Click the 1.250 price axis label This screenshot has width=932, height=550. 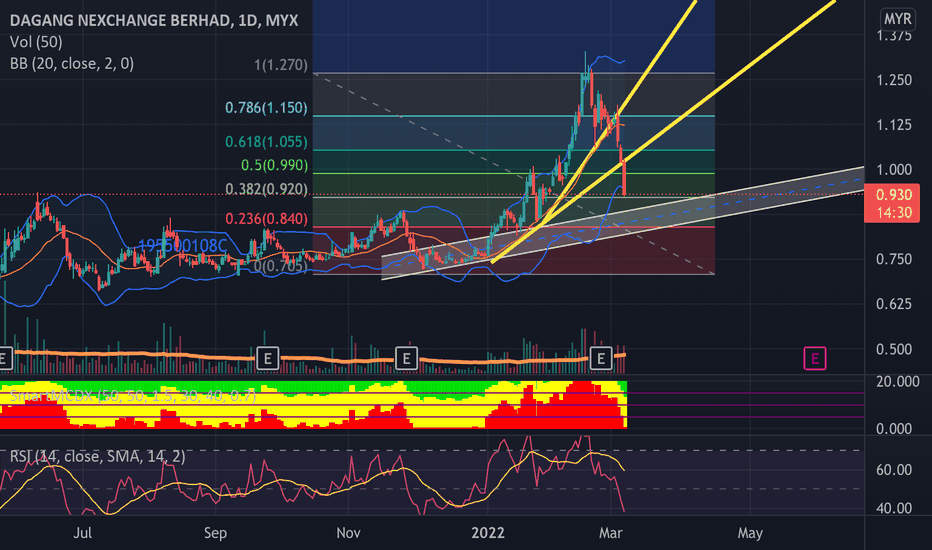coord(893,80)
